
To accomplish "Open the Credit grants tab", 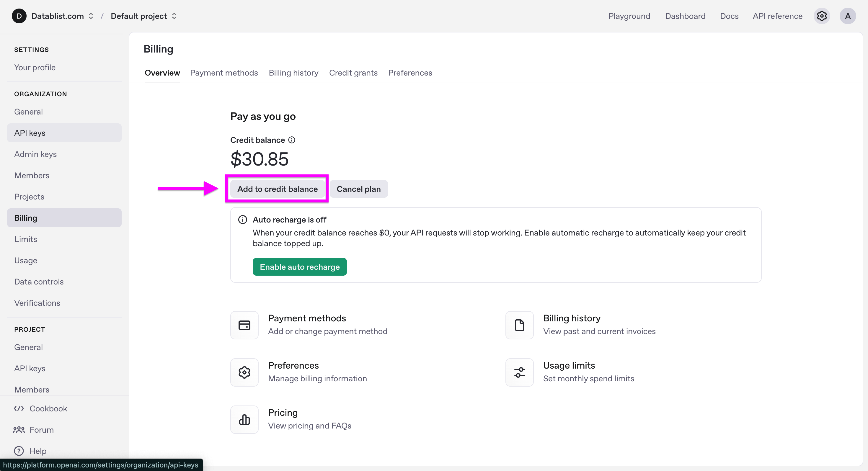I will 353,73.
